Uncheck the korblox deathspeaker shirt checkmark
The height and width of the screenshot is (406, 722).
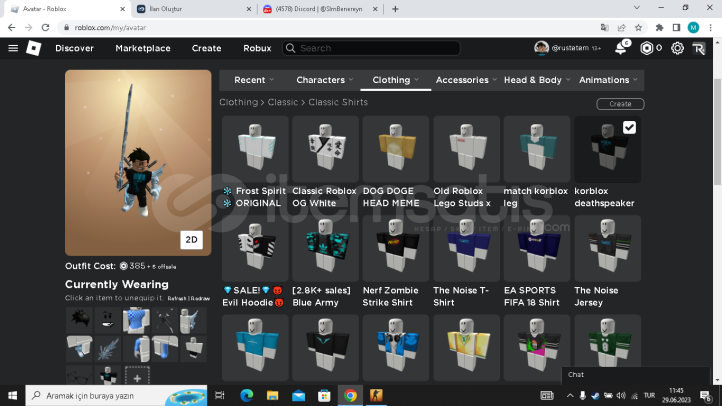click(x=629, y=128)
